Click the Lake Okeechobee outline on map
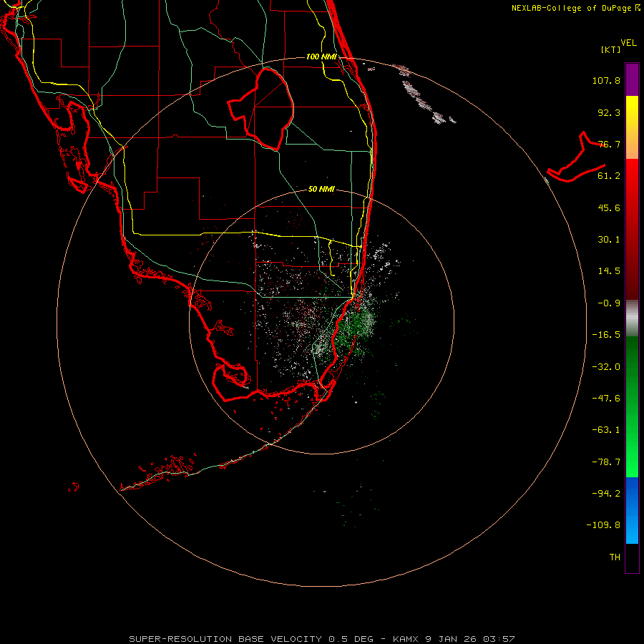This screenshot has height=644, width=644. point(261,109)
